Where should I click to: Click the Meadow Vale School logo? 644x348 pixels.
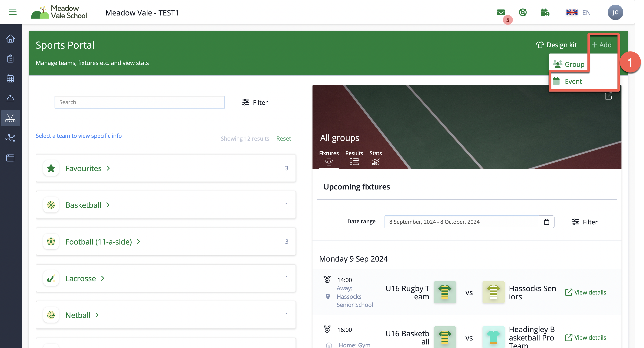point(59,12)
